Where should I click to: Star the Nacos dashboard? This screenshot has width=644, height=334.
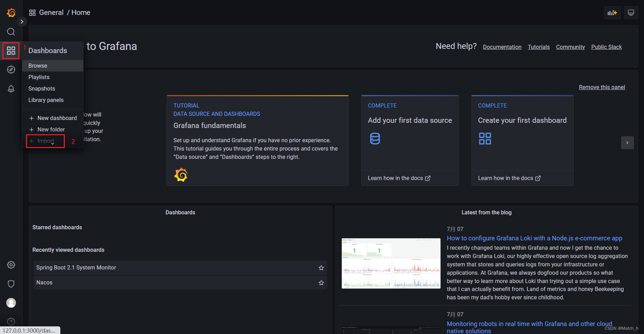pyautogui.click(x=321, y=283)
